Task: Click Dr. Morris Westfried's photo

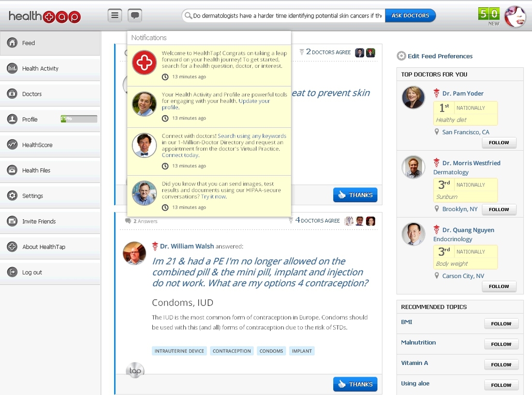Action: click(x=413, y=167)
